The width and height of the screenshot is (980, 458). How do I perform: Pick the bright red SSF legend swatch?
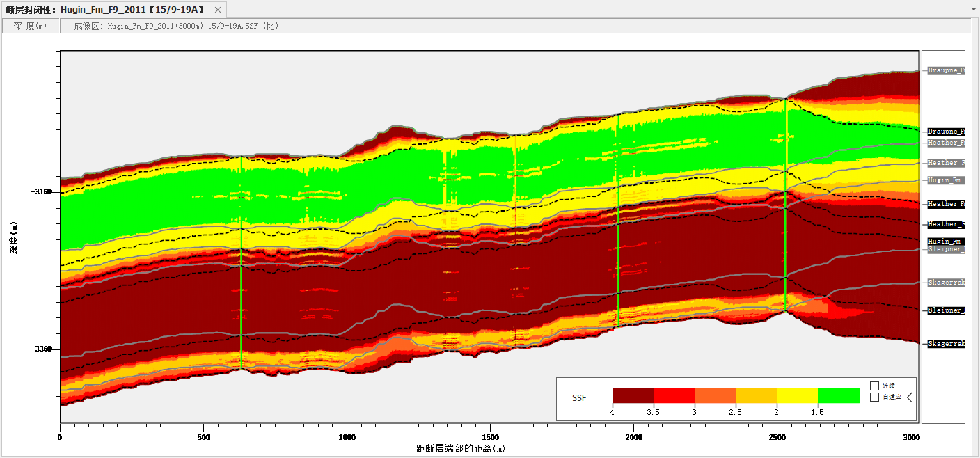pyautogui.click(x=674, y=395)
